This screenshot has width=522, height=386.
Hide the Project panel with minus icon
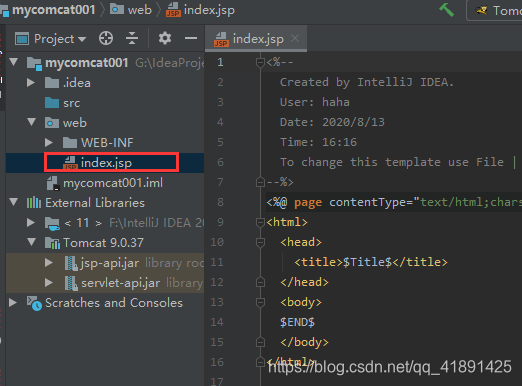(191, 38)
